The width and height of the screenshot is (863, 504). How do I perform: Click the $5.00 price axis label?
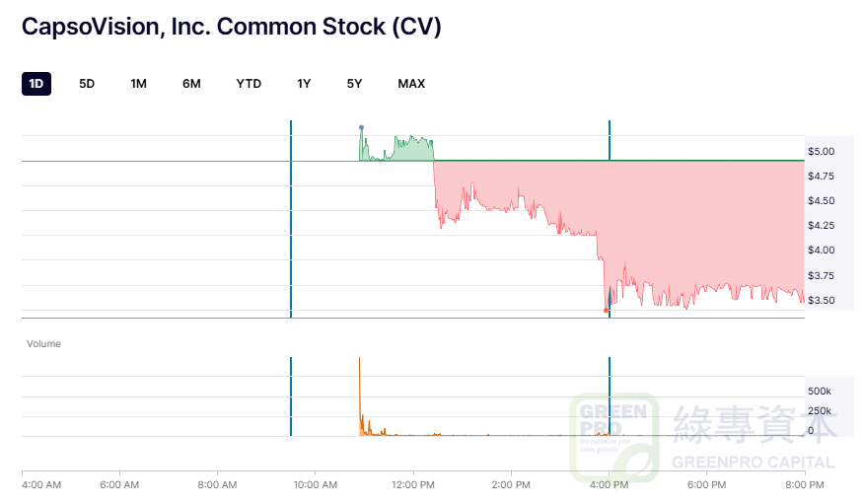[x=822, y=152]
